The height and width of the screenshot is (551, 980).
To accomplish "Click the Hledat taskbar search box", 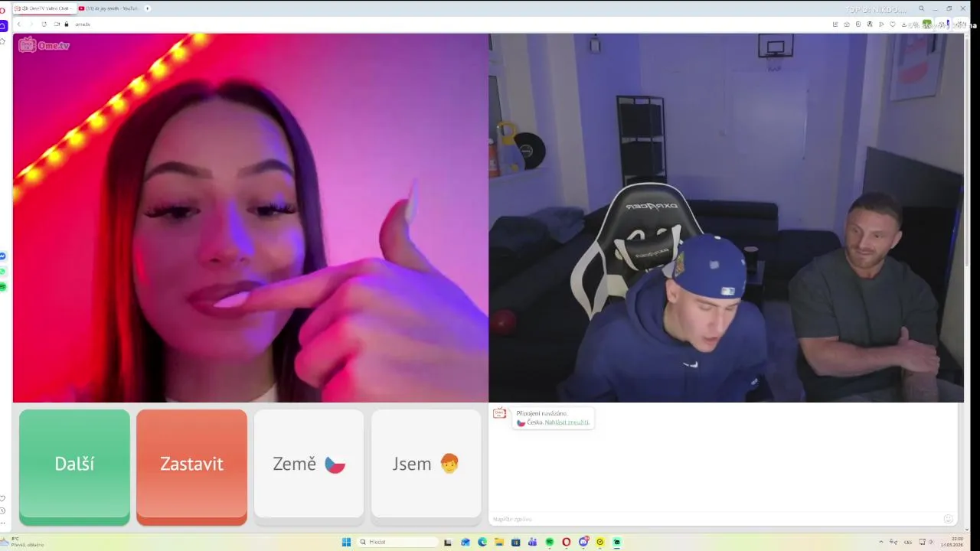I will tap(398, 542).
